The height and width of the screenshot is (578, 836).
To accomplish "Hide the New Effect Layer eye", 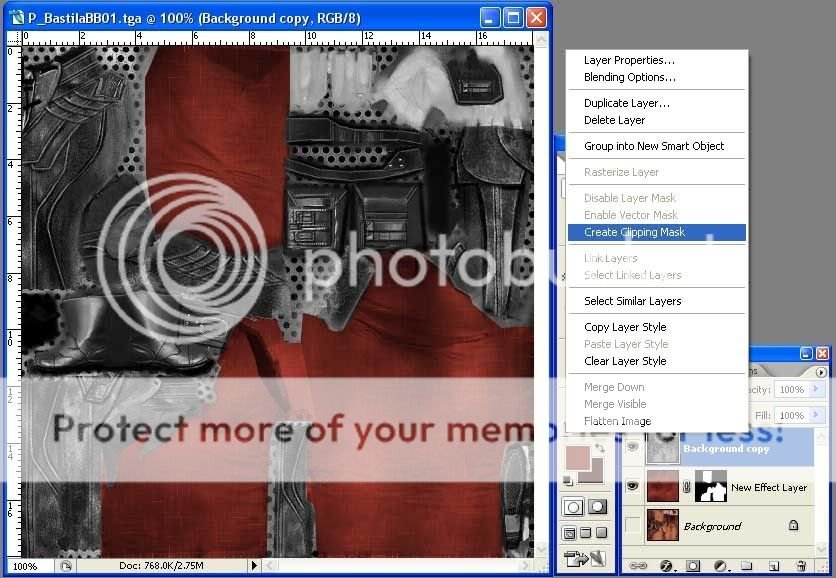I will point(632,486).
